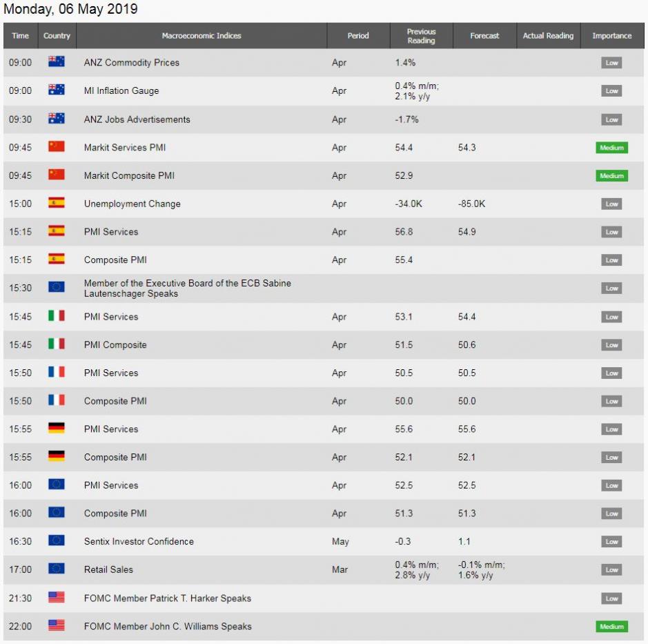Open the MI Inflation Gauge entry

(121, 90)
